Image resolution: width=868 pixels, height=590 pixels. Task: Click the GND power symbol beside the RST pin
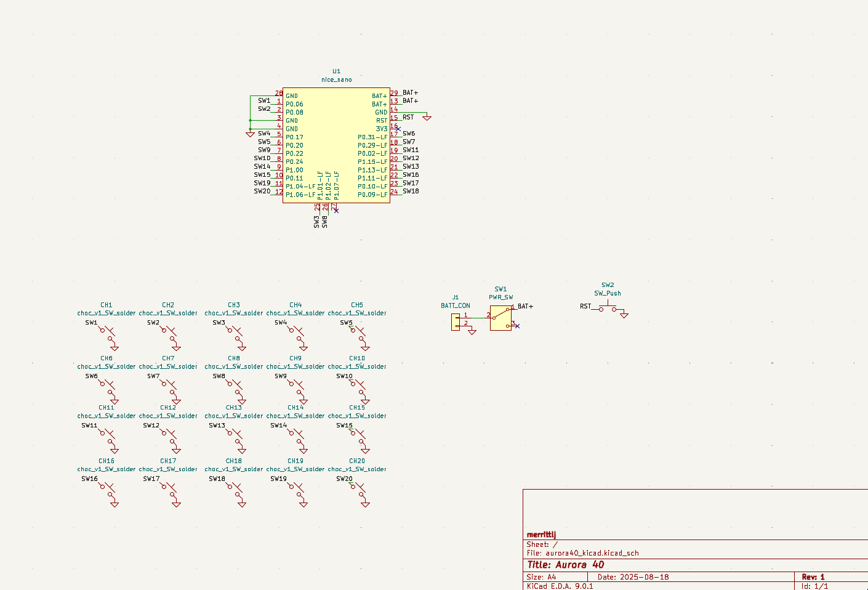[427, 116]
